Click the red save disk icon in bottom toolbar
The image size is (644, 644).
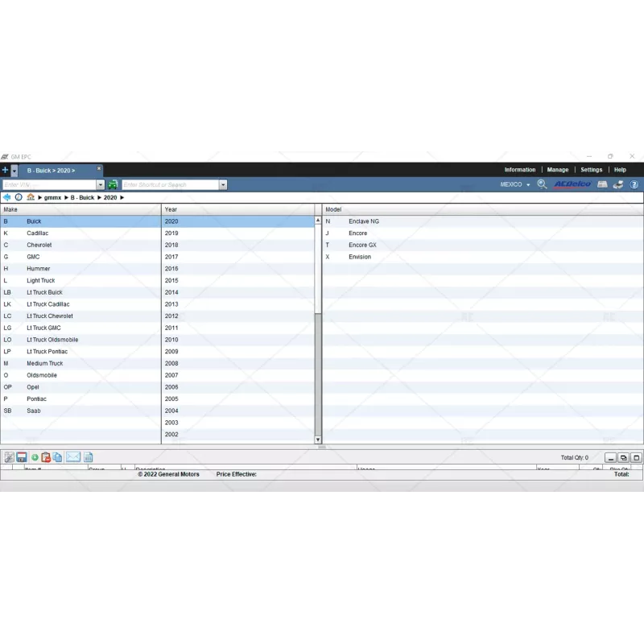coord(22,457)
